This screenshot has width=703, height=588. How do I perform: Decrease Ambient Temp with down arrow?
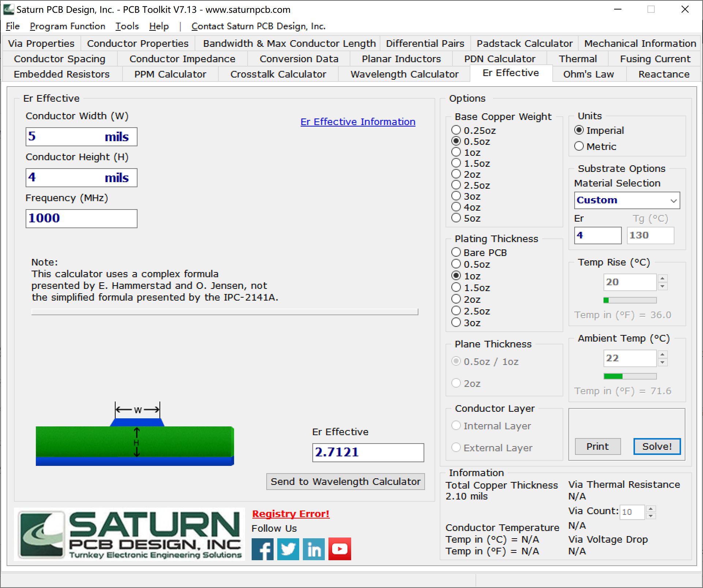(662, 362)
